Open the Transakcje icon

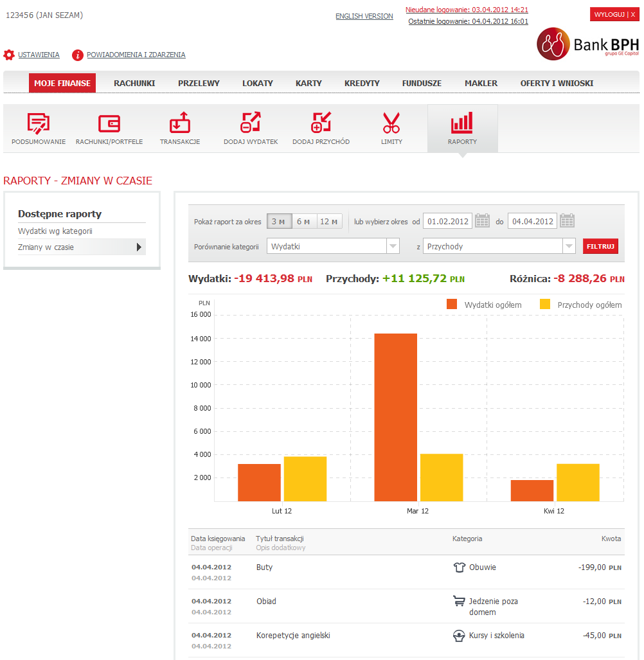(180, 123)
